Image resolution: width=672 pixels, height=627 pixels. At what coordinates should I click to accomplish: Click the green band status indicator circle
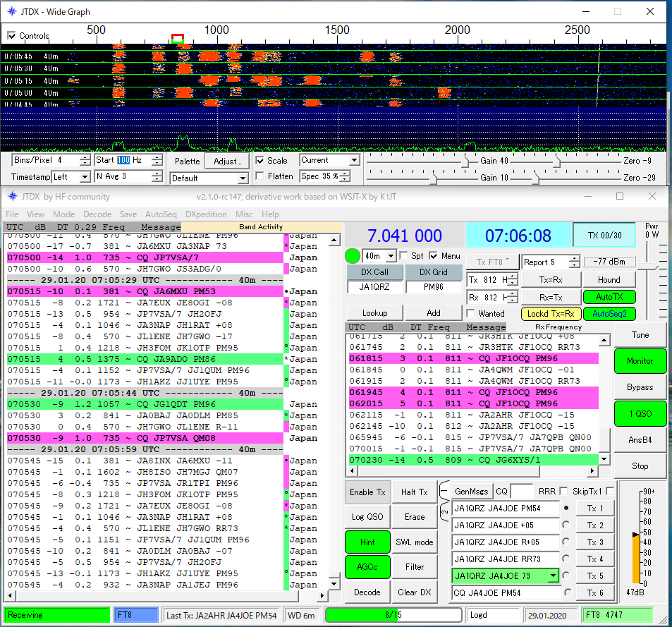coord(353,255)
